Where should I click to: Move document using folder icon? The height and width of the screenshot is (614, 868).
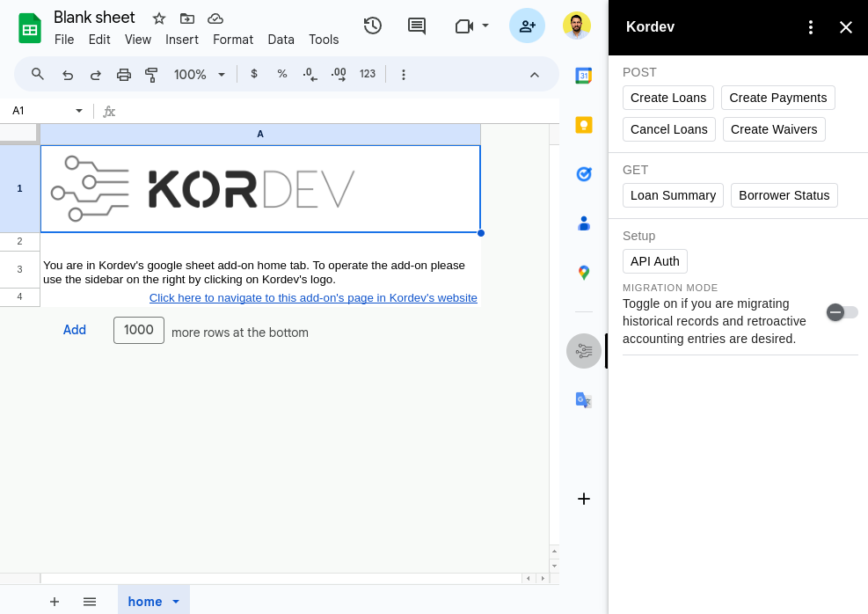click(187, 18)
